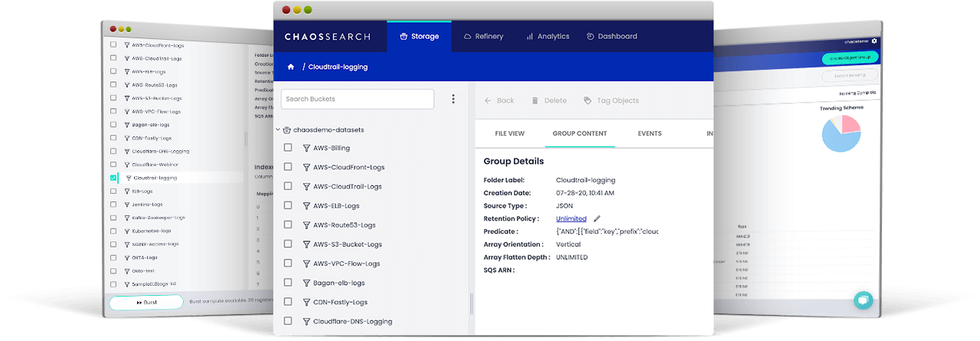Click filter icon beside SampleELBlogs-kd in left window
The image size is (980, 341).
tap(127, 284)
